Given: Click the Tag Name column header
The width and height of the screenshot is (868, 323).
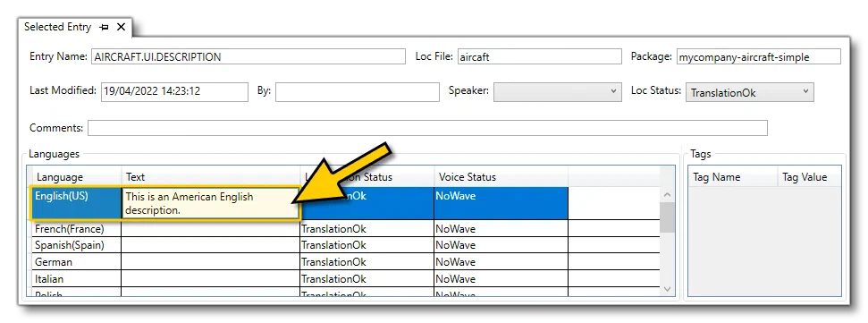Looking at the screenshot, I should pos(732,177).
